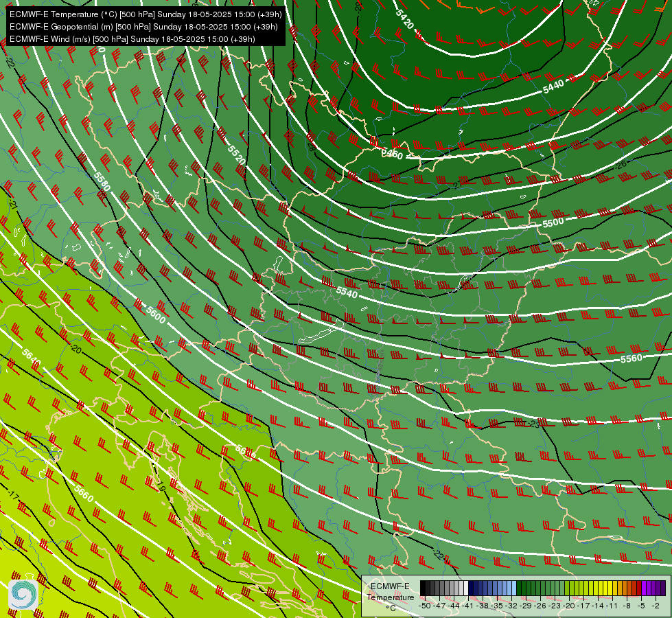The width and height of the screenshot is (672, 618).
Task: Click the white swatch above -41 in the legend
Action: point(466,588)
